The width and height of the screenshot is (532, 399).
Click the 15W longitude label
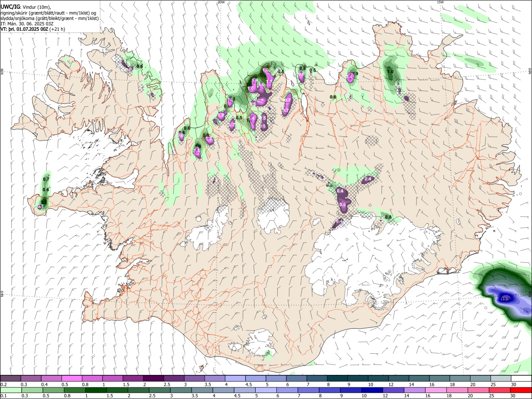(x=440, y=2)
